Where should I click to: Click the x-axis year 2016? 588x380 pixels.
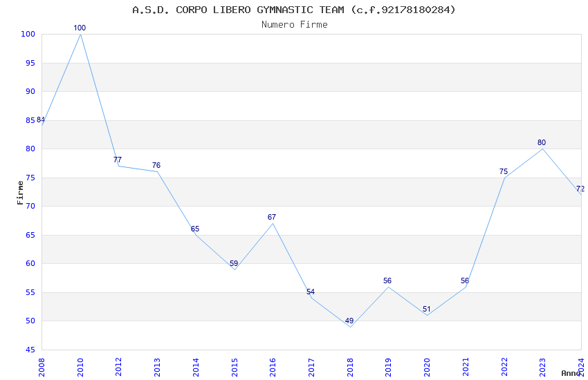(x=273, y=367)
